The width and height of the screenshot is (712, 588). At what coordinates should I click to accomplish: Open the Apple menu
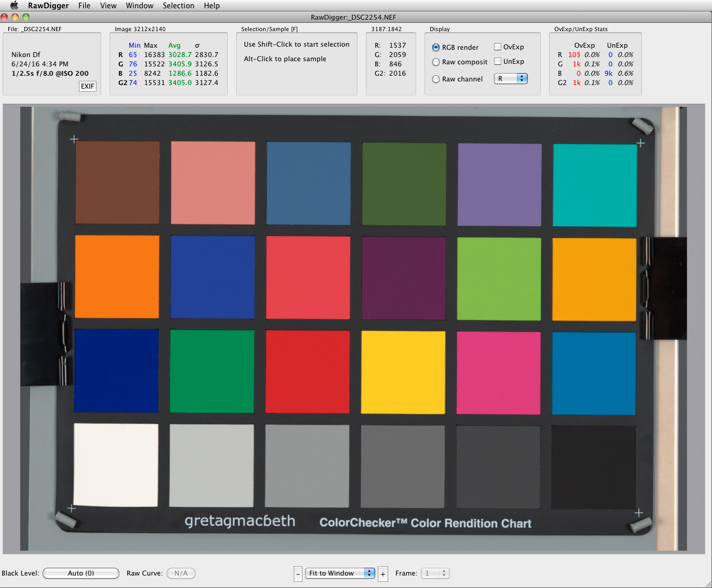point(14,6)
